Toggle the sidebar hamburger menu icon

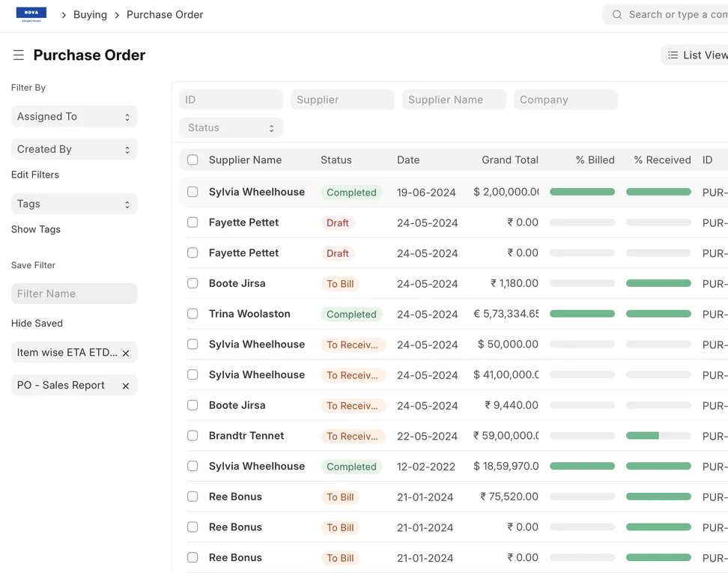point(19,55)
